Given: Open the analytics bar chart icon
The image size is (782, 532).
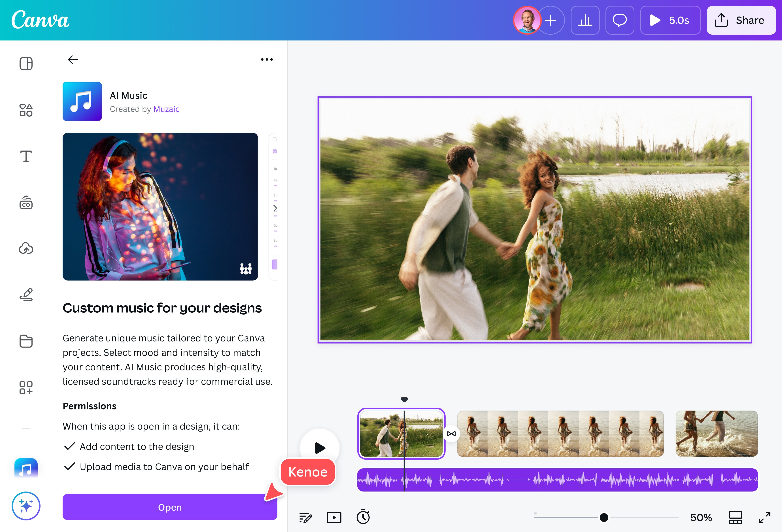Looking at the screenshot, I should 585,20.
